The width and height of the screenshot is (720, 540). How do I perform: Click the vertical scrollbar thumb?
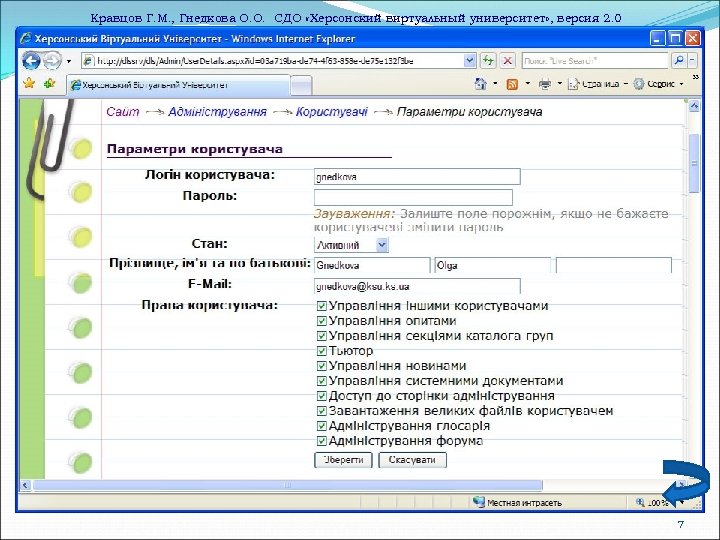tap(694, 163)
